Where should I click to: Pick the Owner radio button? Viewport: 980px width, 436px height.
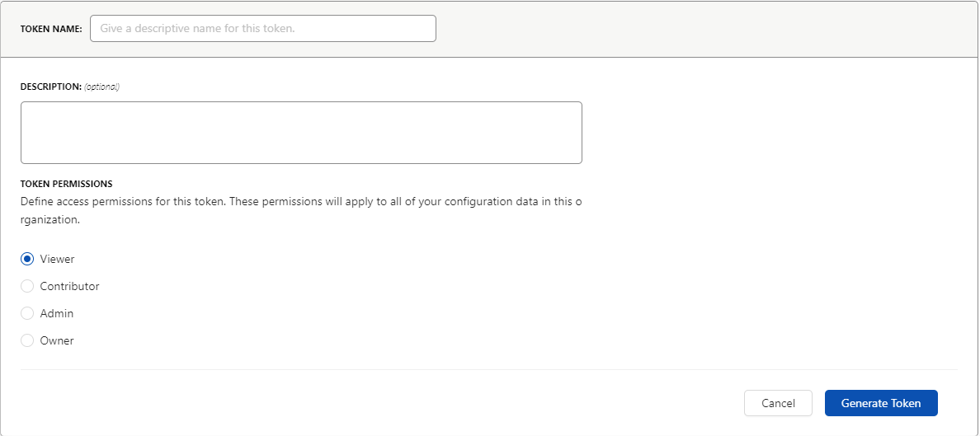click(x=27, y=340)
